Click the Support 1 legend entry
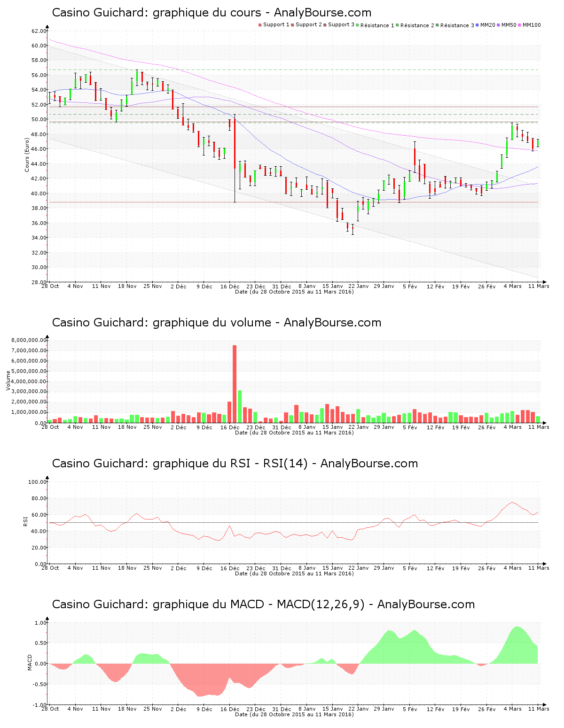This screenshot has height=728, width=564. click(274, 25)
